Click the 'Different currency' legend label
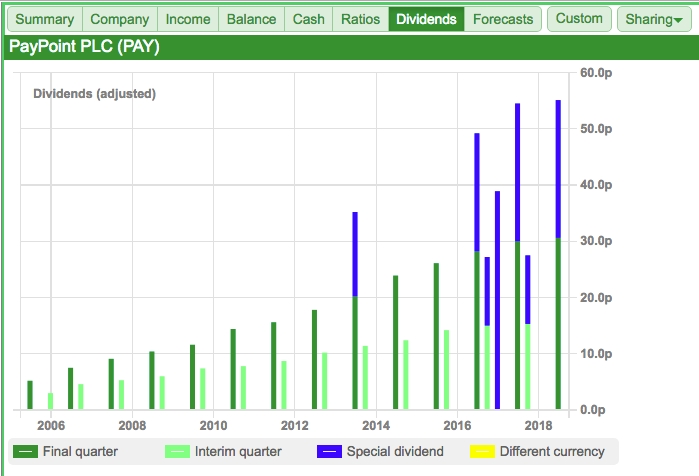This screenshot has height=476, width=699. point(552,451)
